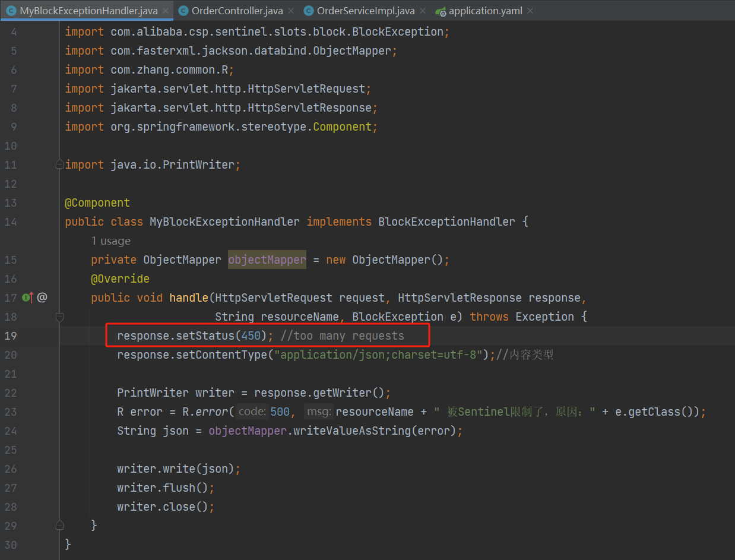The width and height of the screenshot is (735, 560).
Task: Click the @Component annotation on line 13
Action: pos(97,203)
